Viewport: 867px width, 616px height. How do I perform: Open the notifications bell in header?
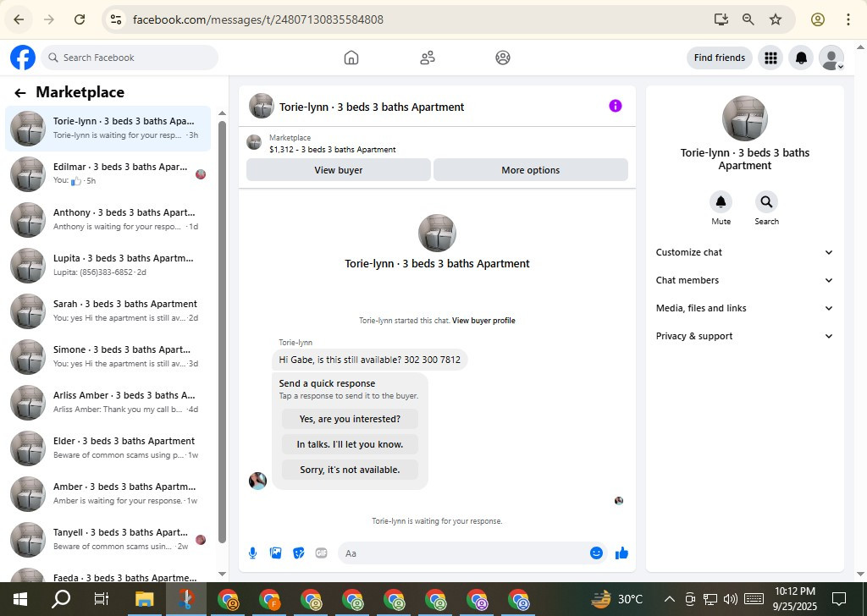[801, 58]
